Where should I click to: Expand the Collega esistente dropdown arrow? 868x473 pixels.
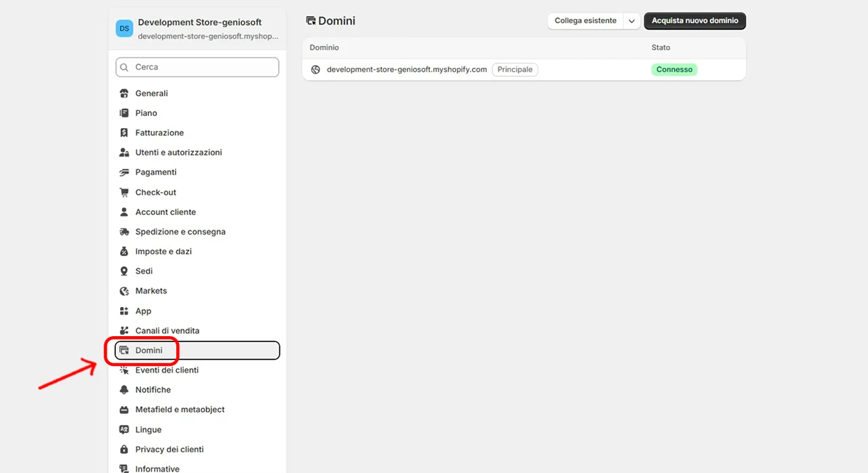coord(631,21)
